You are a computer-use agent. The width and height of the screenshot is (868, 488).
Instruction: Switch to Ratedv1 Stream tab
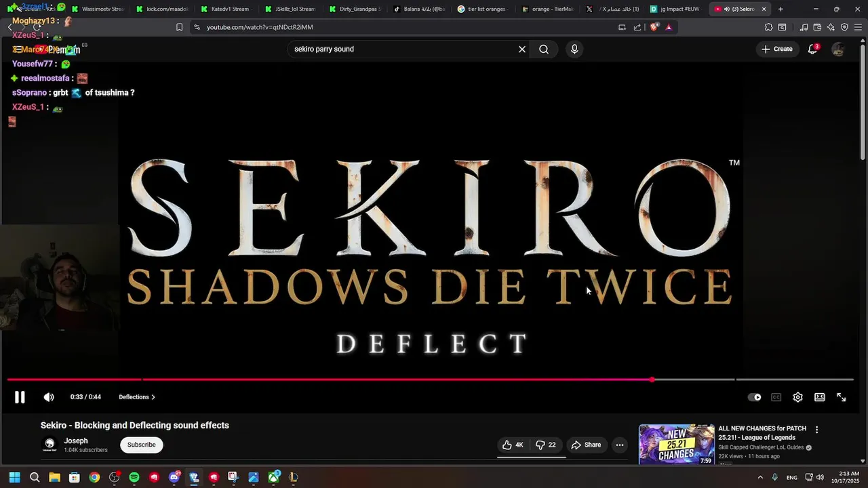coord(226,9)
